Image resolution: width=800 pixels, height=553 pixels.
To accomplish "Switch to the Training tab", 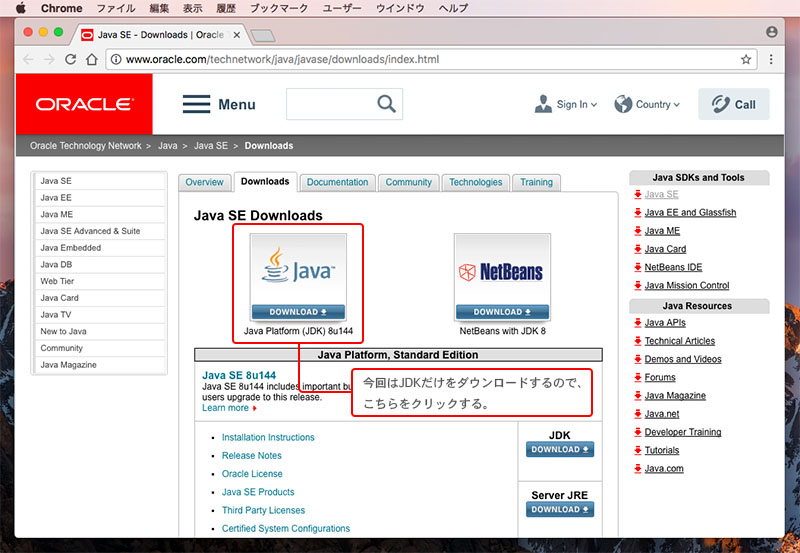I will click(536, 183).
